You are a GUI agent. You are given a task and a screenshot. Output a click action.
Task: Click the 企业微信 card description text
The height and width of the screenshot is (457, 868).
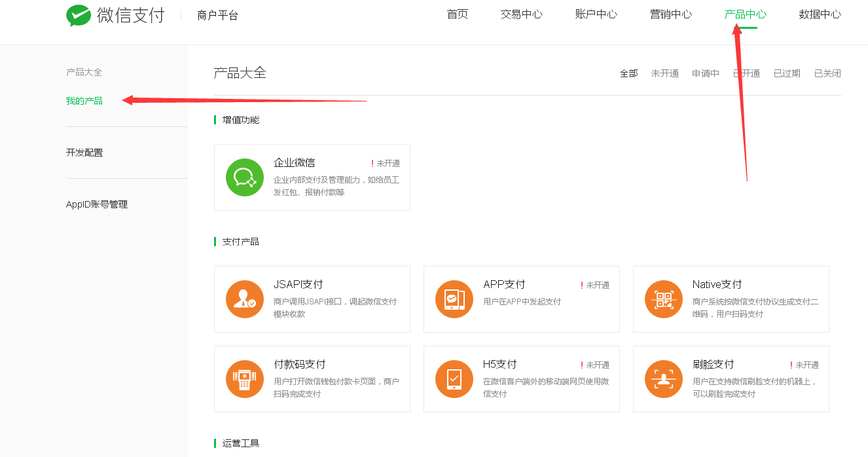pos(336,186)
